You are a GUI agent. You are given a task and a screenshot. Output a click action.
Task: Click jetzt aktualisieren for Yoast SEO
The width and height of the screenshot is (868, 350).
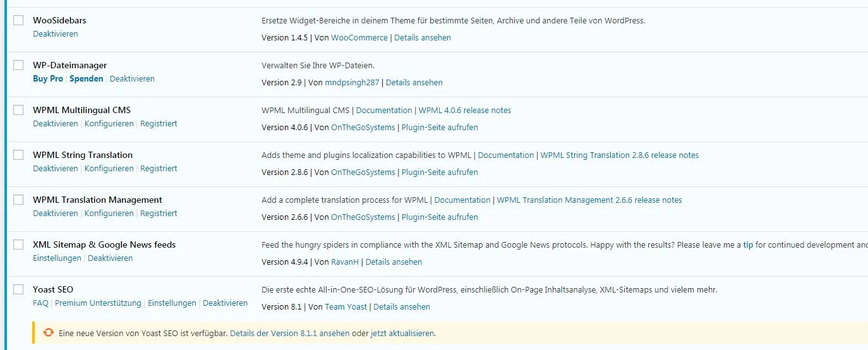pos(402,334)
